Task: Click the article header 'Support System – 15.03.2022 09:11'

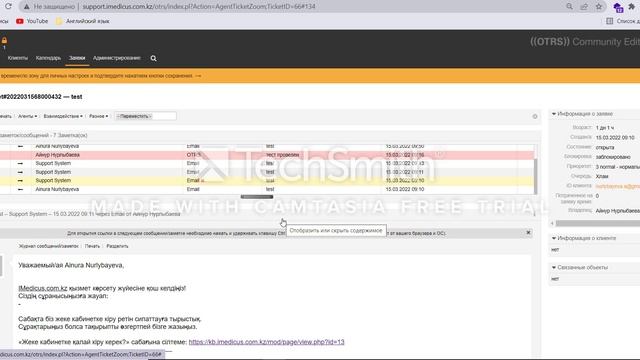Action: [x=90, y=214]
